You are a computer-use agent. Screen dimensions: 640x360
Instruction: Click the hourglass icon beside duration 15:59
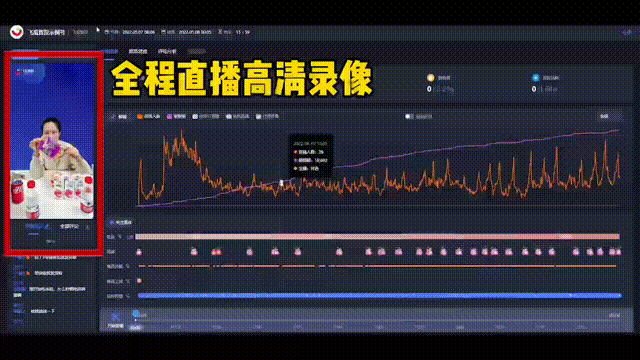click(220, 32)
